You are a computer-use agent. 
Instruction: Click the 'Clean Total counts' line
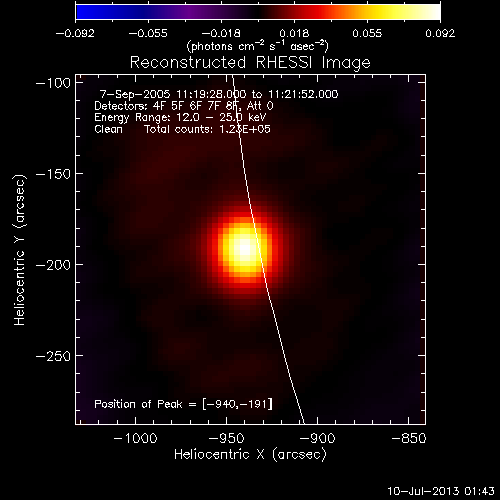[x=182, y=129]
